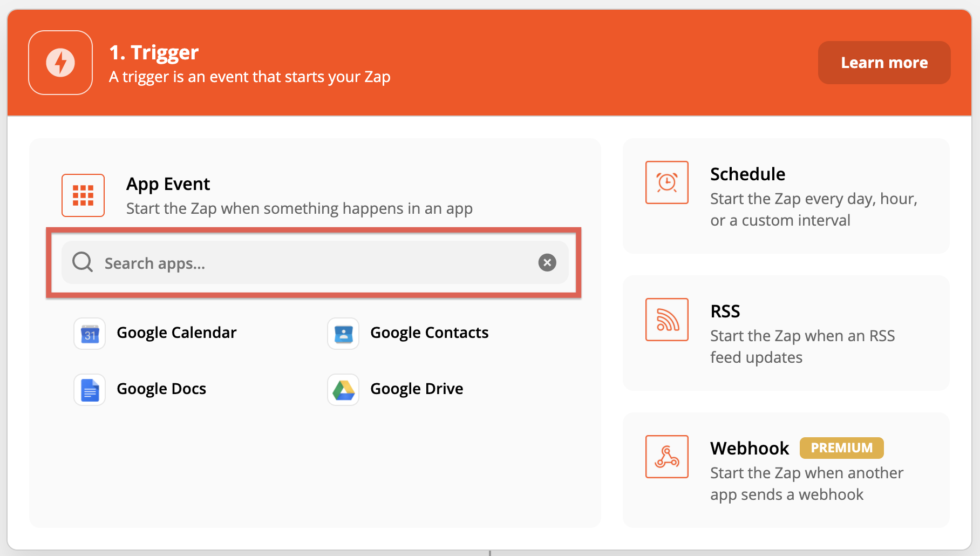Click the Google Docs app icon
The height and width of the screenshot is (556, 980).
89,389
